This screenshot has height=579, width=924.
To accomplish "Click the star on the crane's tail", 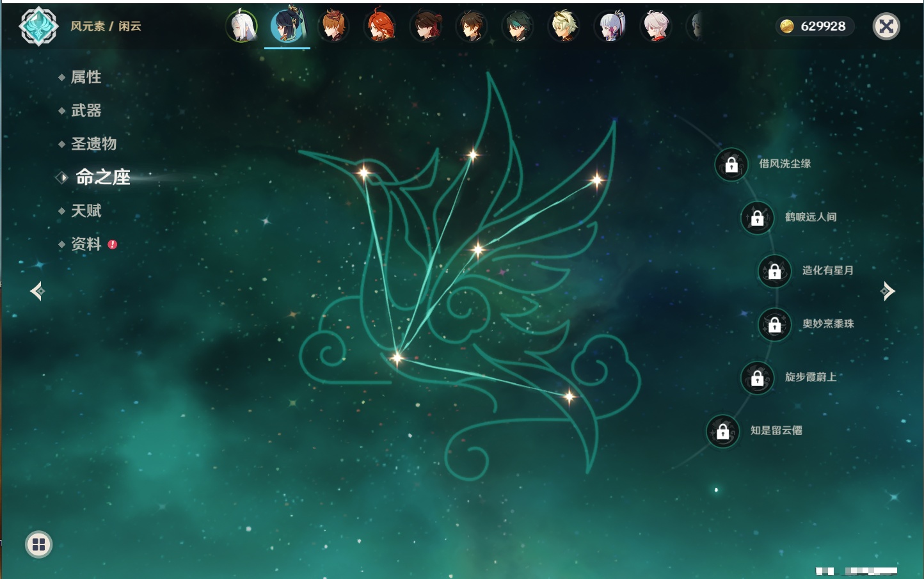I will pyautogui.click(x=569, y=397).
